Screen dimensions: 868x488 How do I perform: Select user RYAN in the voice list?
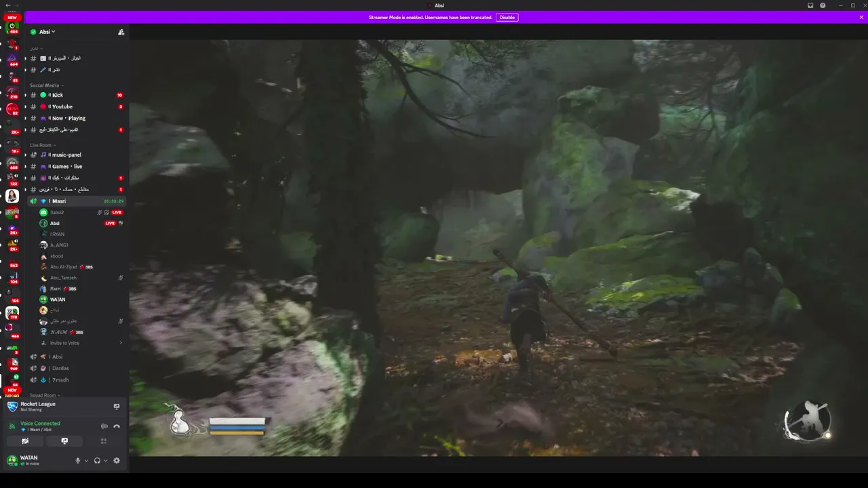click(81, 234)
